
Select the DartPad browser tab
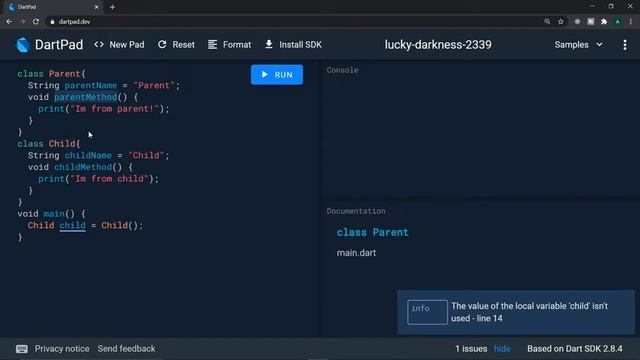53,7
